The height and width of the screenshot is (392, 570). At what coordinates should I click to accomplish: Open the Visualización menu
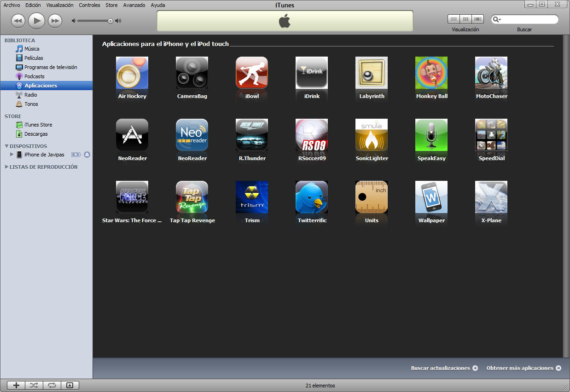point(60,5)
